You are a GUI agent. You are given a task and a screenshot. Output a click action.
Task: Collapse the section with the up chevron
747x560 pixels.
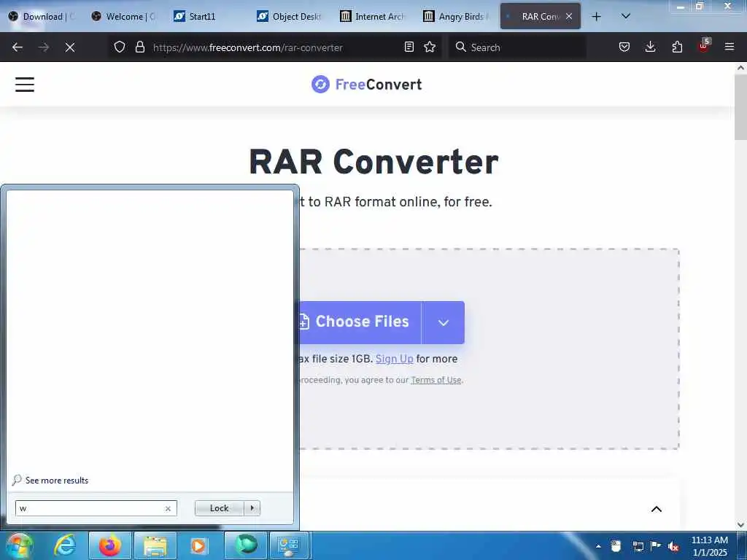(657, 509)
